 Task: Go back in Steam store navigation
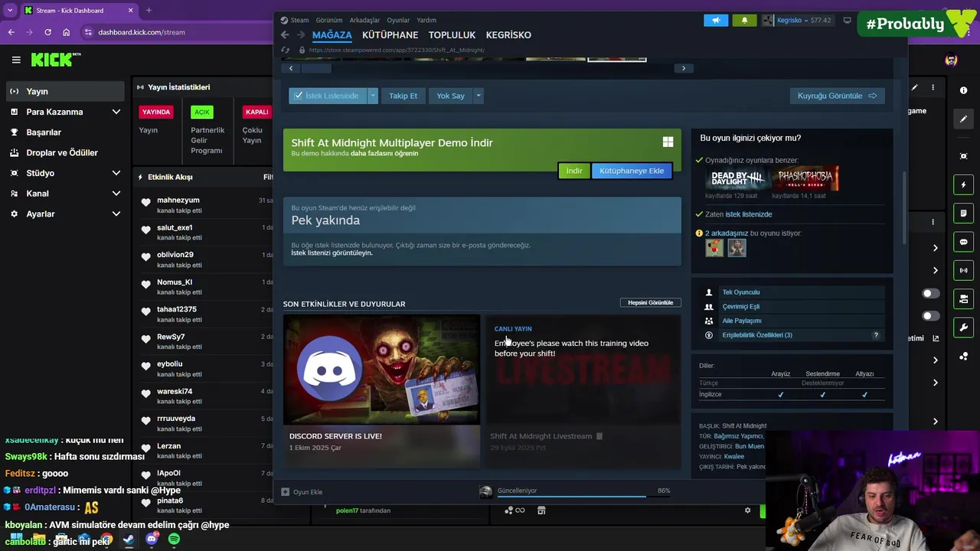click(285, 35)
